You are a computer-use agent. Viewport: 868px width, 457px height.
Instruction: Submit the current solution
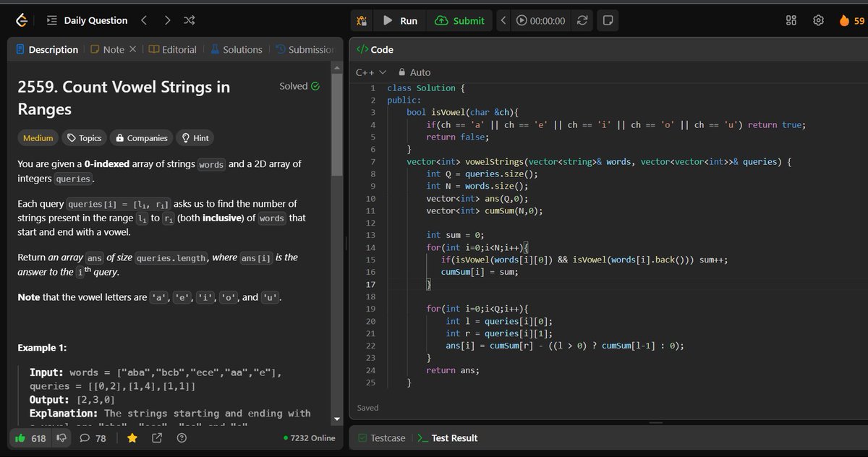tap(459, 20)
